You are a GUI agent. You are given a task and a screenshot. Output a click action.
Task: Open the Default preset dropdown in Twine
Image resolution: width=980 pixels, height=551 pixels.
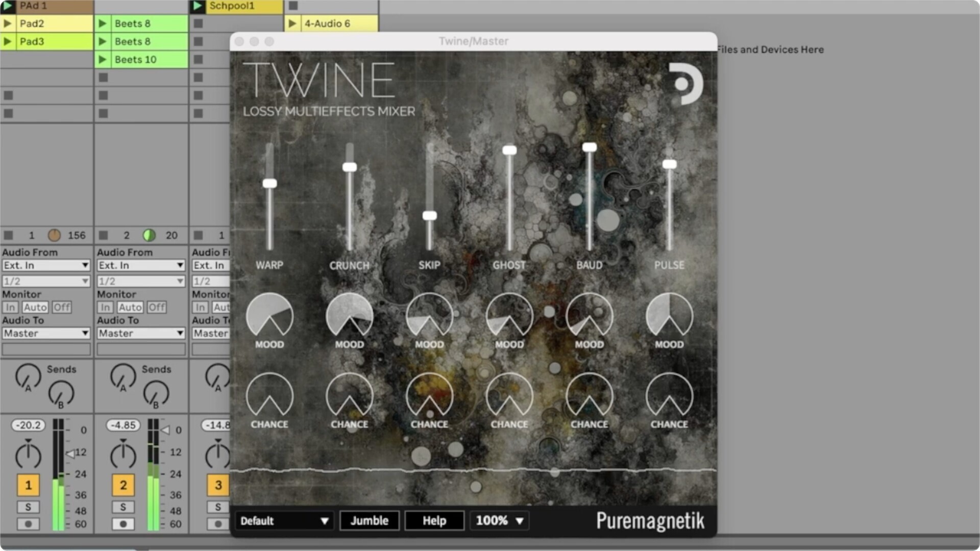pyautogui.click(x=284, y=521)
